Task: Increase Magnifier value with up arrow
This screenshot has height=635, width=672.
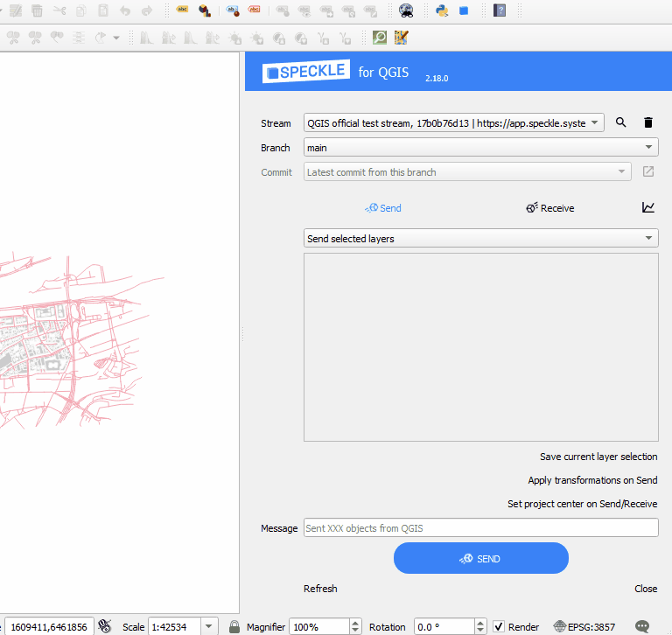Action: coord(355,623)
